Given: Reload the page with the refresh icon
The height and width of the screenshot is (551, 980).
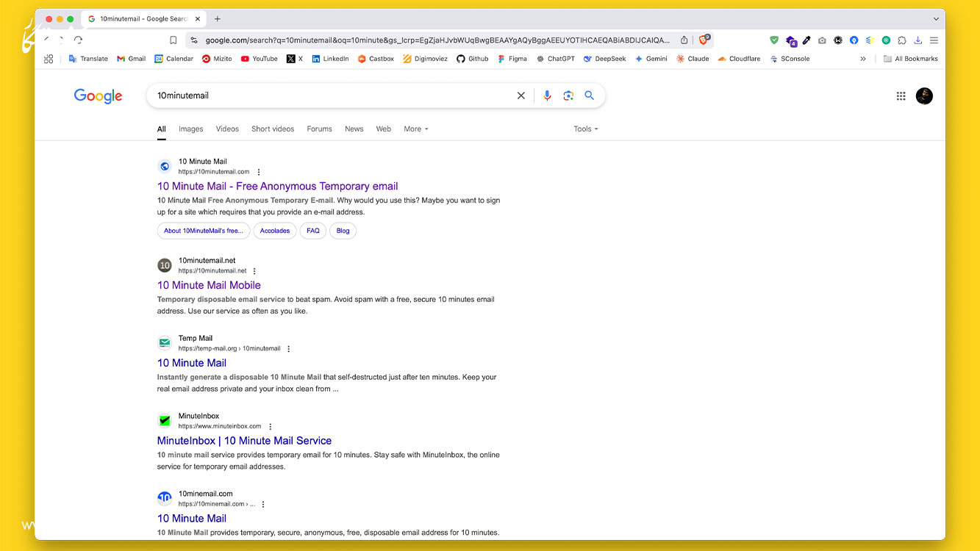Looking at the screenshot, I should click(x=78, y=40).
